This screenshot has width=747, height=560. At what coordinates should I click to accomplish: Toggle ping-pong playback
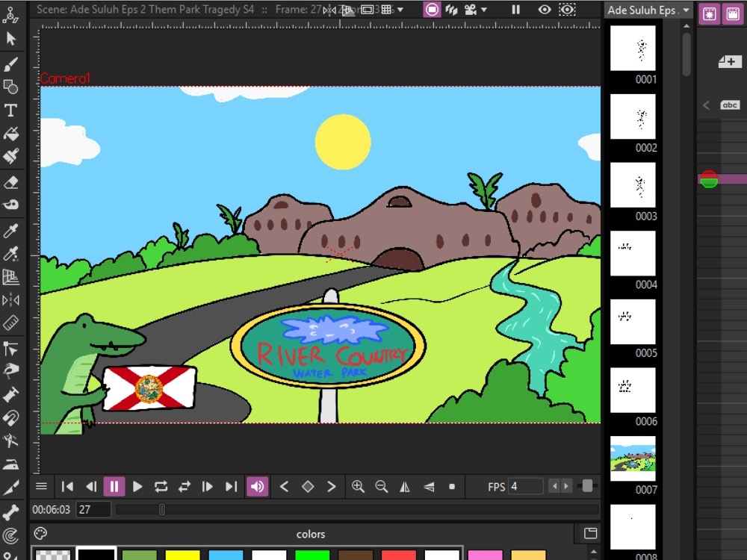pos(185,486)
